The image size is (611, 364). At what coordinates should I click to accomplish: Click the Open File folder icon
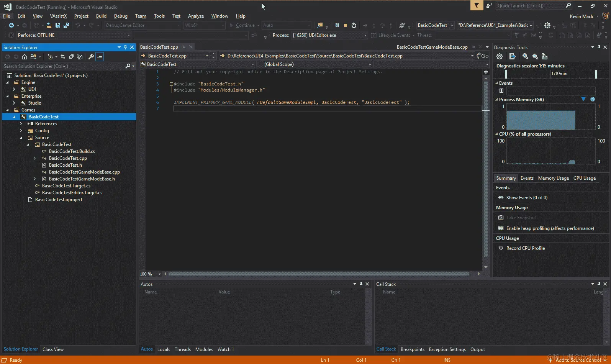(x=49, y=25)
